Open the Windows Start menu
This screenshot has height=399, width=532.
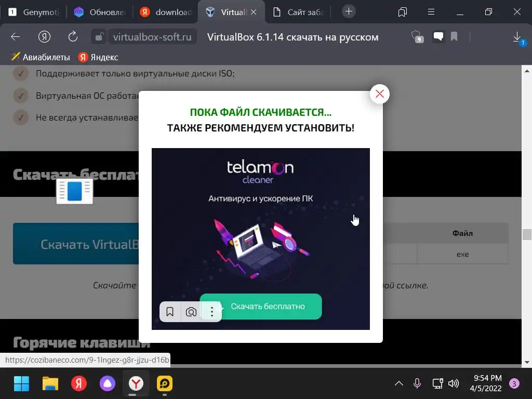click(21, 384)
